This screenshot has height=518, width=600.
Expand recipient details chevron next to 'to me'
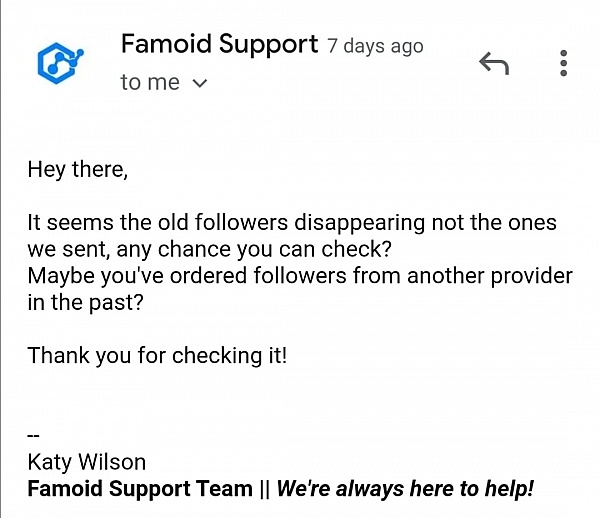pyautogui.click(x=199, y=84)
